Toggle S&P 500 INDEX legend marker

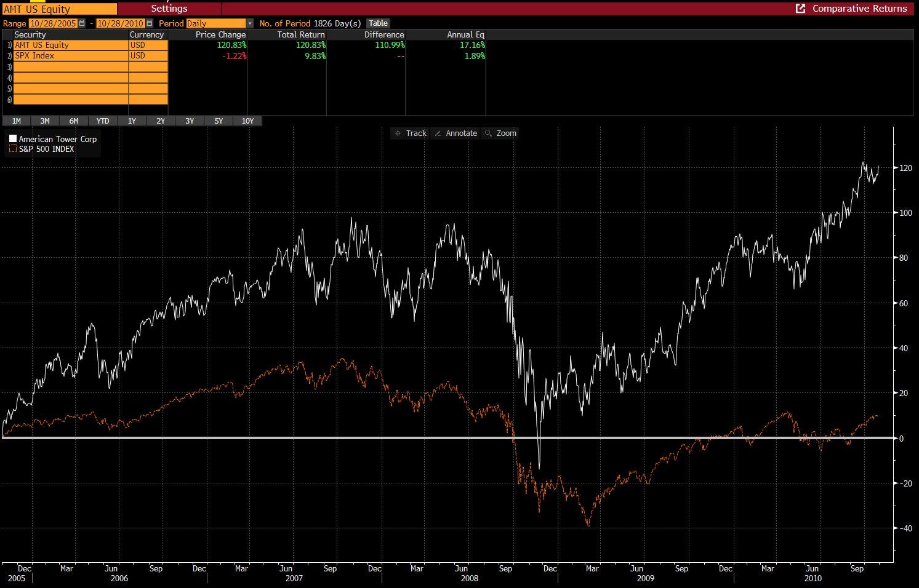[x=13, y=149]
